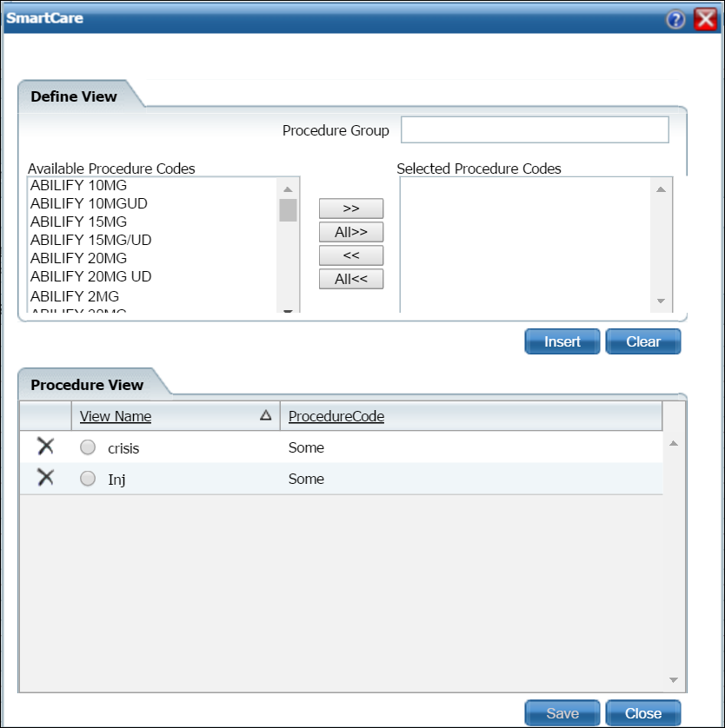Save the procedure view settings

[562, 712]
